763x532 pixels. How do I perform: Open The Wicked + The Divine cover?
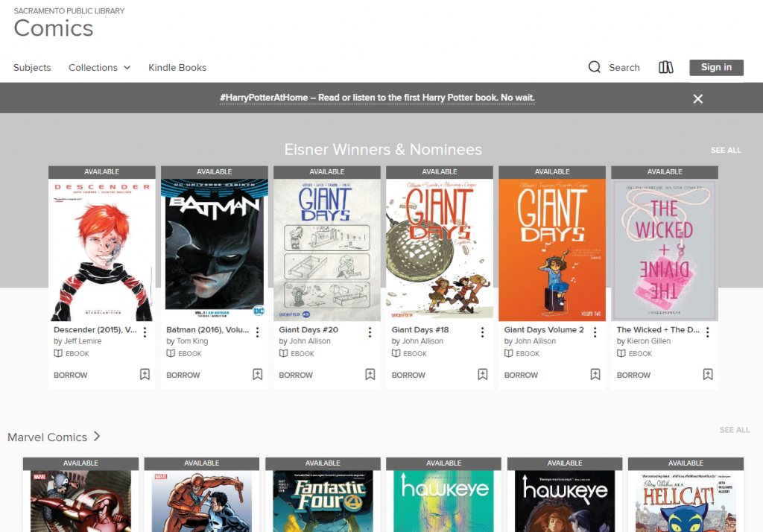pos(665,250)
